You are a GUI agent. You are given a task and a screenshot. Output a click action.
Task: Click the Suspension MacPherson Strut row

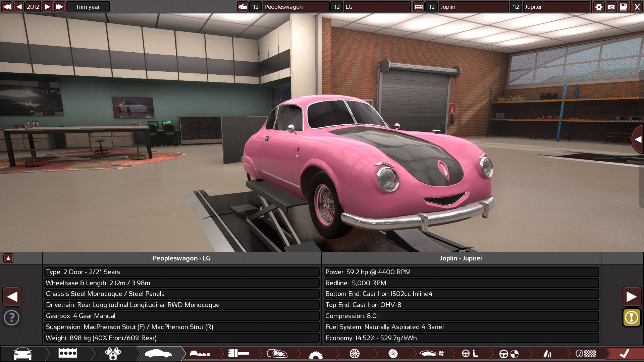(181, 327)
